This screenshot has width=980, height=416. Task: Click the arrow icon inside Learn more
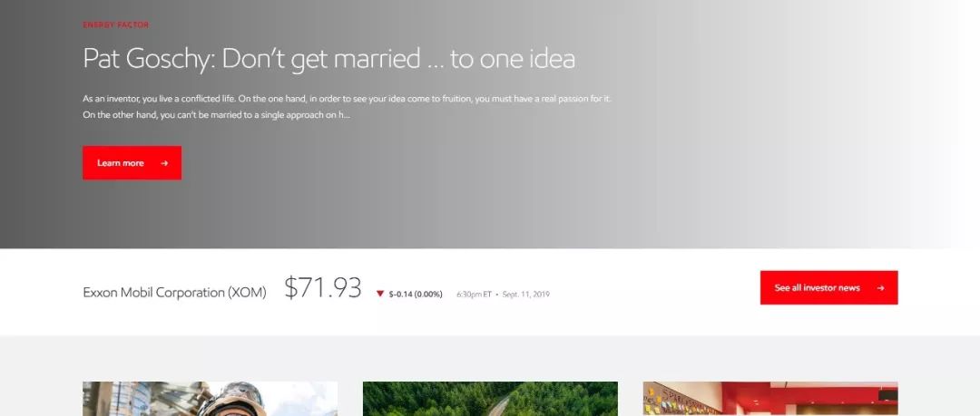click(x=164, y=163)
